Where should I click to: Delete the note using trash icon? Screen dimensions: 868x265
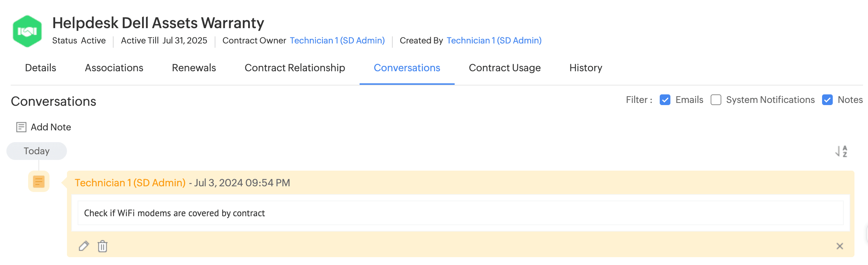pos(103,246)
